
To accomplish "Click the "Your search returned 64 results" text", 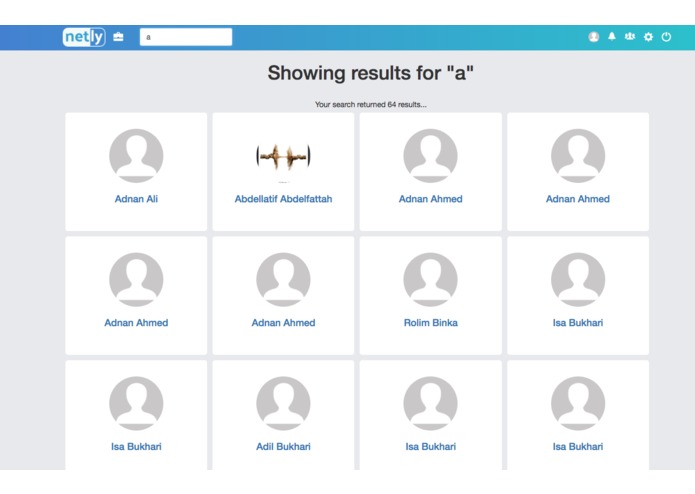I will click(x=371, y=105).
